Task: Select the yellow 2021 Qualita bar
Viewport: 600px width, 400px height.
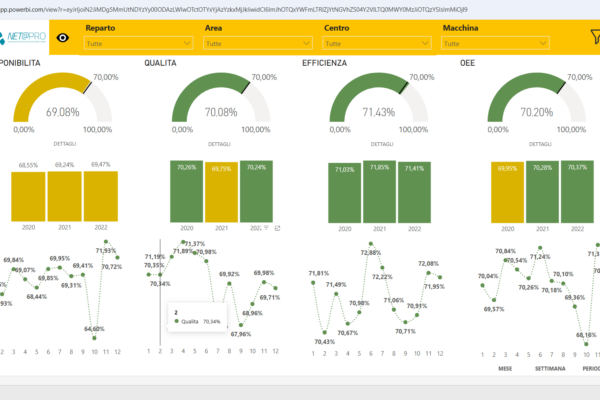Action: (222, 190)
